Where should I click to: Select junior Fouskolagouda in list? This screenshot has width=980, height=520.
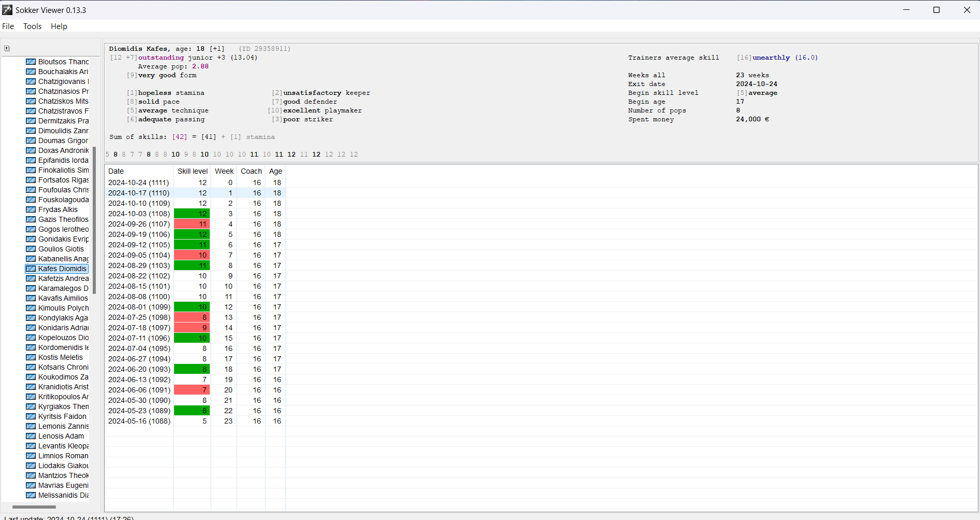coord(63,200)
